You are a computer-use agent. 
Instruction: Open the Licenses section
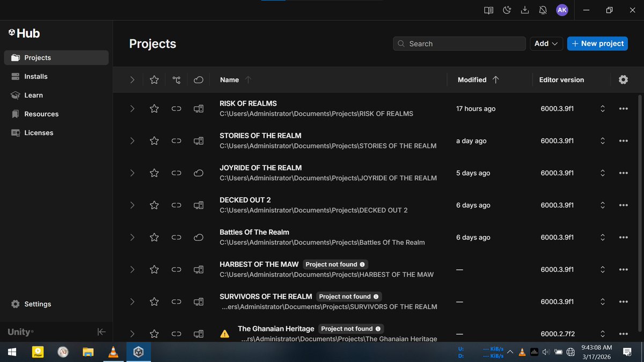click(56, 132)
